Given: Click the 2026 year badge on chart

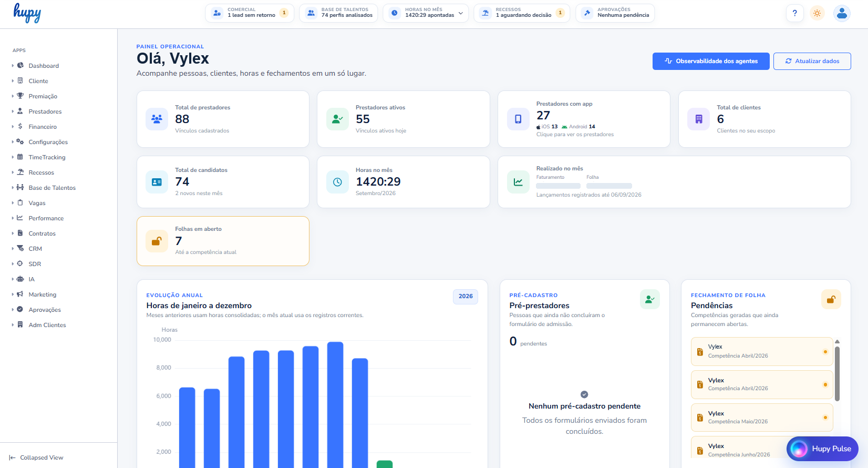Looking at the screenshot, I should tap(466, 297).
